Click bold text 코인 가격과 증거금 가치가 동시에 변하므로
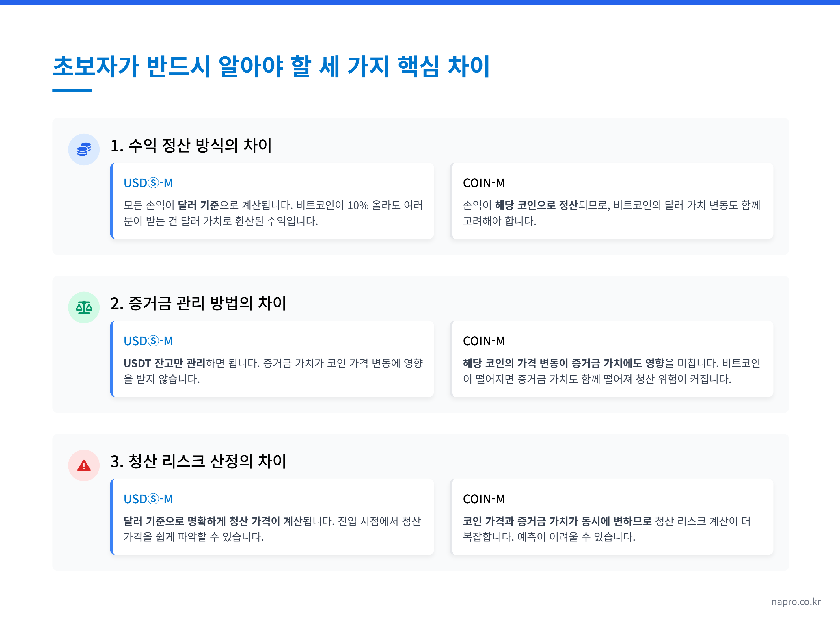This screenshot has height=622, width=840. pyautogui.click(x=557, y=521)
